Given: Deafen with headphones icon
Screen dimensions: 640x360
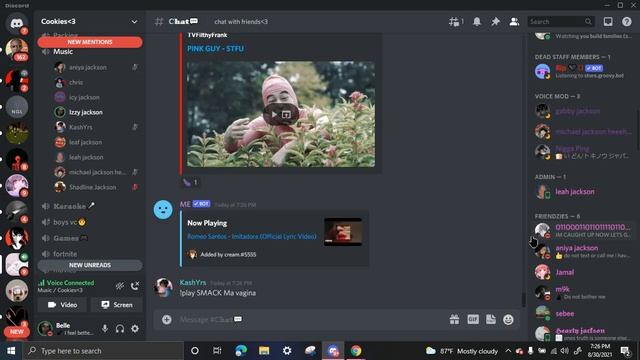Looking at the screenshot, I should [120, 329].
